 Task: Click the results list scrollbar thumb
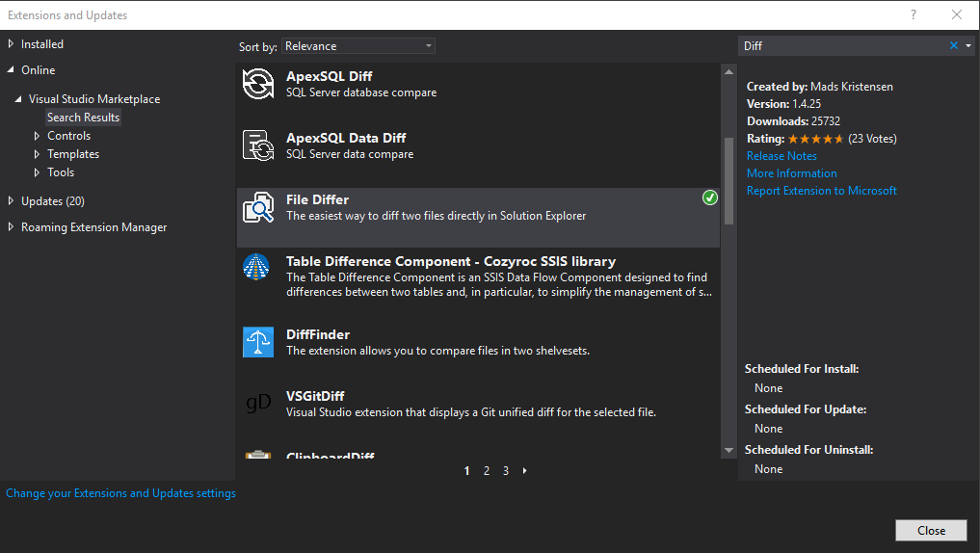[728, 181]
